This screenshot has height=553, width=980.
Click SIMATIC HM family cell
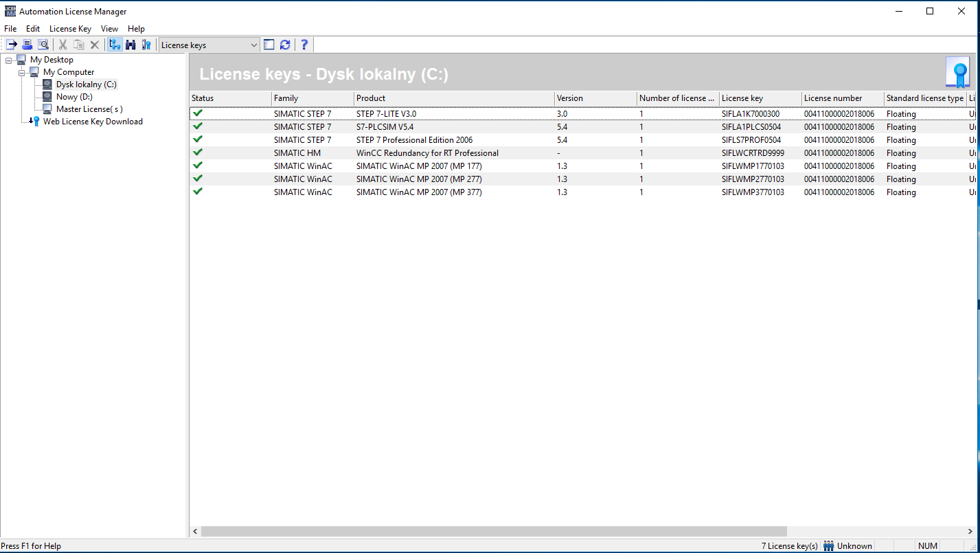pos(297,153)
